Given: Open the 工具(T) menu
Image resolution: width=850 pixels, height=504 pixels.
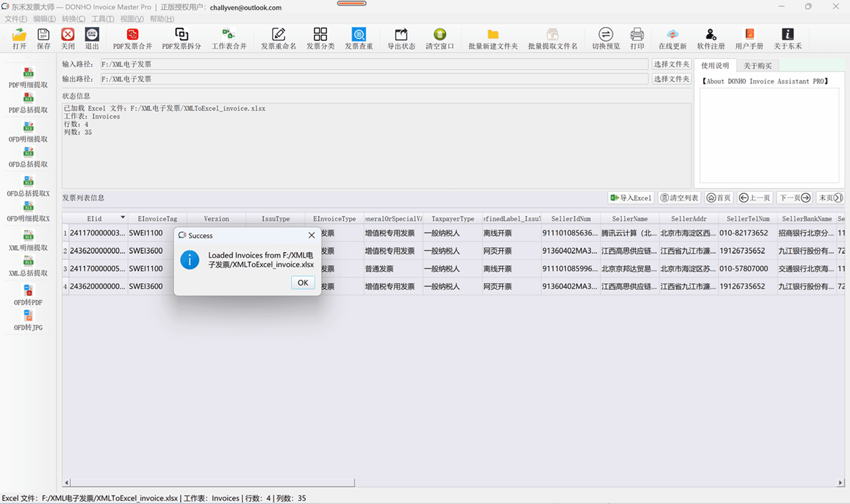Looking at the screenshot, I should [x=103, y=19].
